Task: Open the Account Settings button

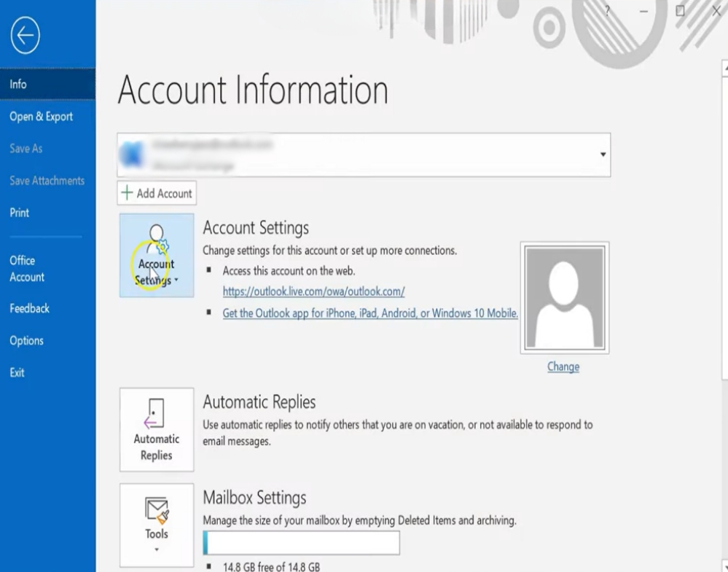Action: 157,255
